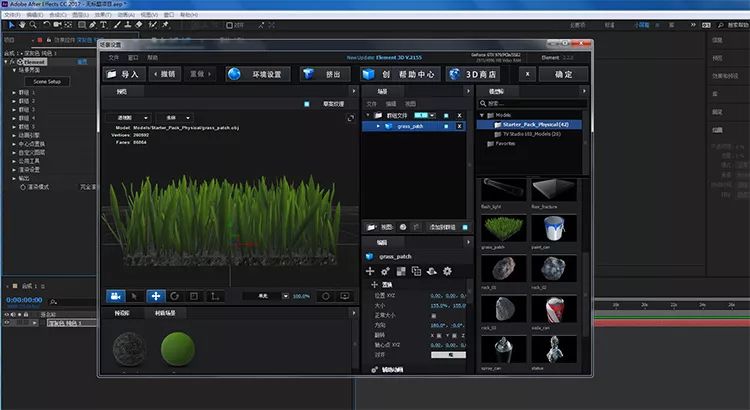This screenshot has height=410, width=750.
Task: Open 环境设置 environment settings
Action: 258,74
